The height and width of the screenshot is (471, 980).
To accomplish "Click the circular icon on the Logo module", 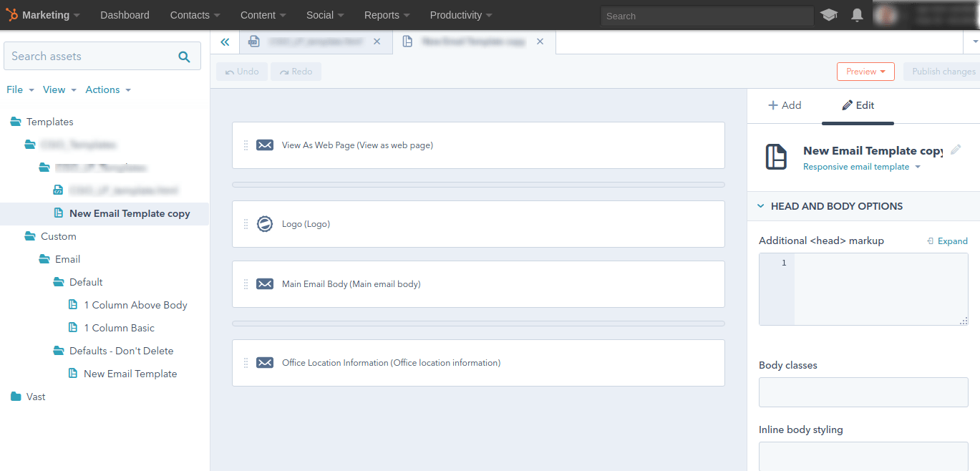I will (265, 223).
